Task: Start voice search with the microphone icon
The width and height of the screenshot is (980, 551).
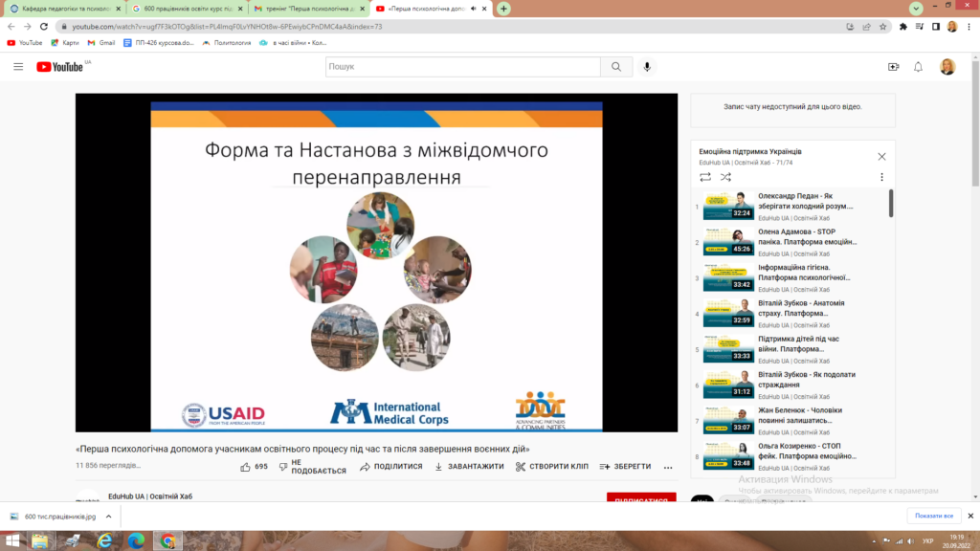Action: [648, 67]
